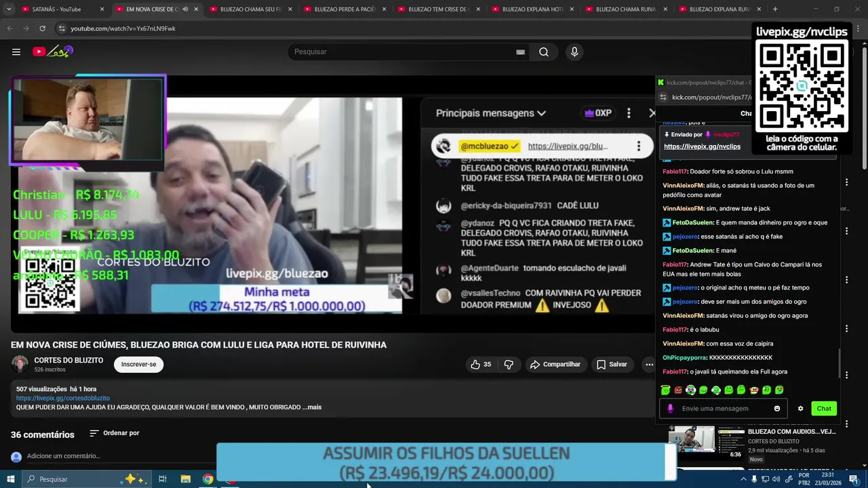Switch to BLUEZAO CHAMA RUIVA tab
The image size is (868, 488).
point(626,9)
